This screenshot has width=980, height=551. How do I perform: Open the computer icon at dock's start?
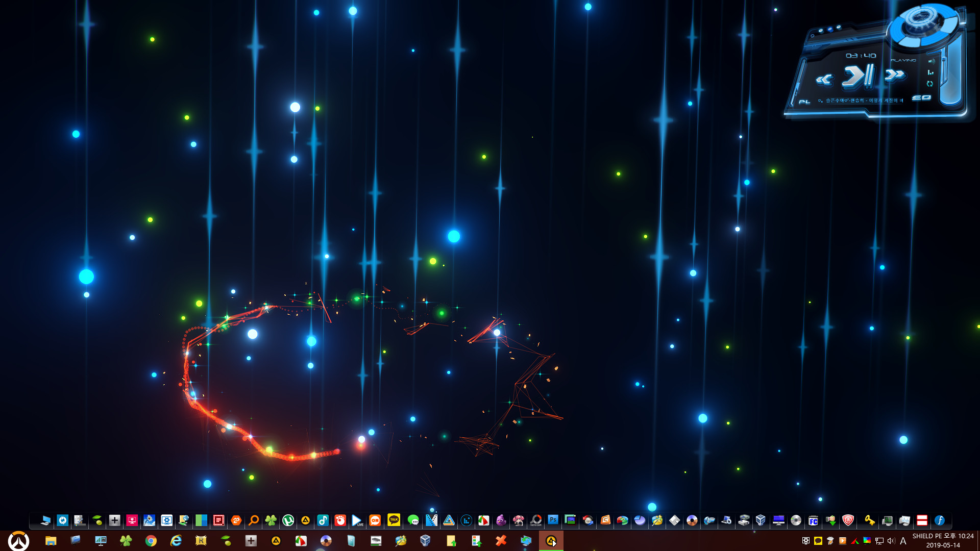pyautogui.click(x=45, y=520)
